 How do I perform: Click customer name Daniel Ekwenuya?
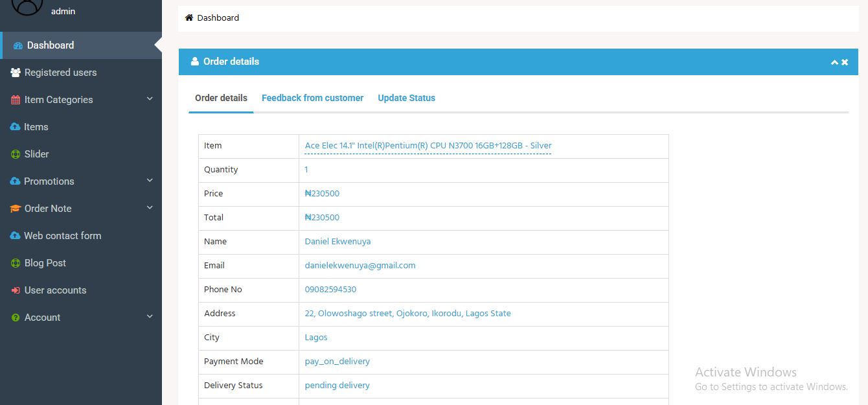[337, 242]
